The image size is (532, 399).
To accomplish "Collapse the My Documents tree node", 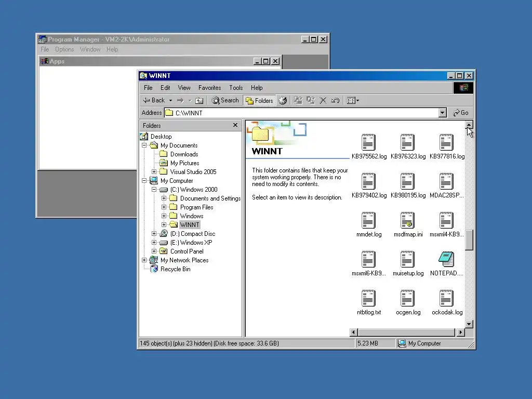I will (x=144, y=145).
